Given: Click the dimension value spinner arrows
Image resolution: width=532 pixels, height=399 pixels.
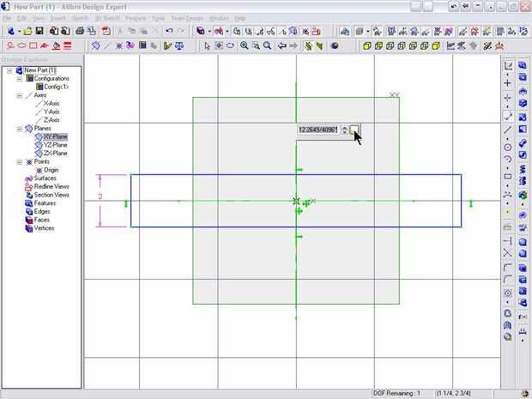Looking at the screenshot, I should point(344,130).
